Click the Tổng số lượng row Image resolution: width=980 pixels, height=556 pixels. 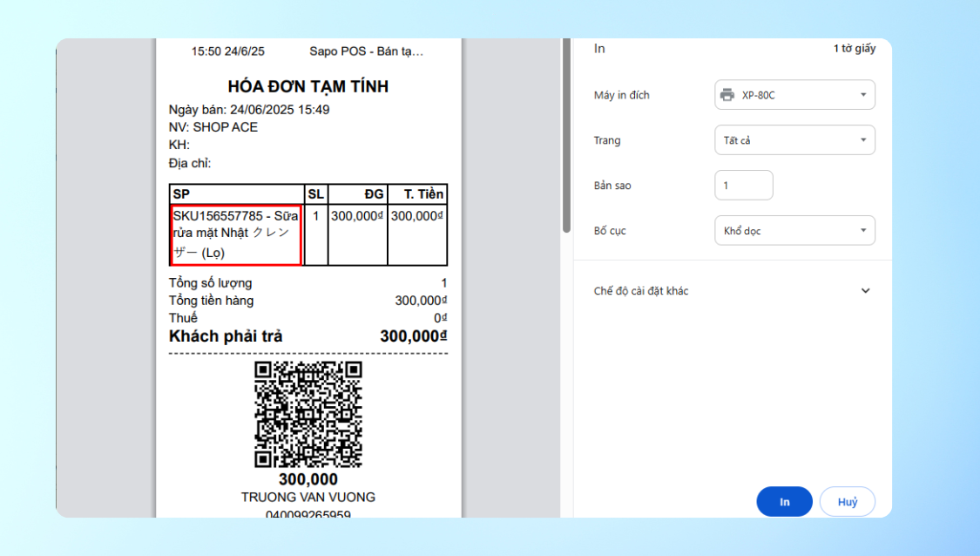(308, 282)
